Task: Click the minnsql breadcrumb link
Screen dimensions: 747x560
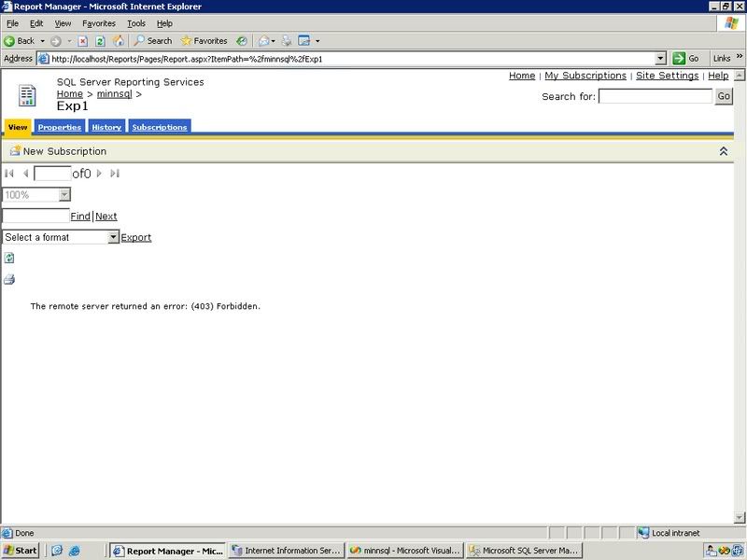Action: pos(114,94)
